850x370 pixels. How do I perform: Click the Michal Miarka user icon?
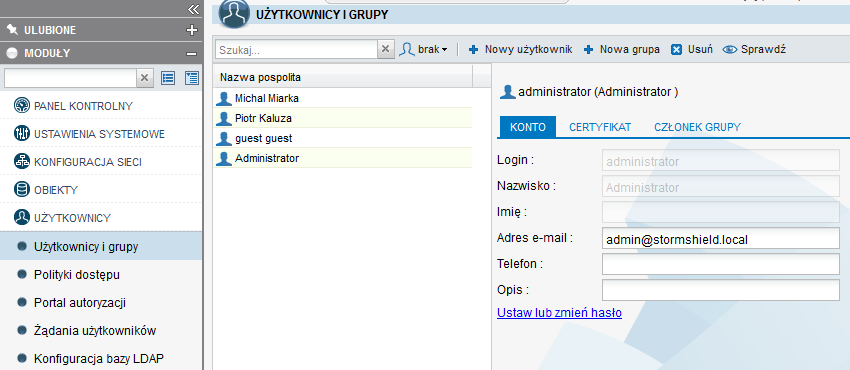pos(224,98)
